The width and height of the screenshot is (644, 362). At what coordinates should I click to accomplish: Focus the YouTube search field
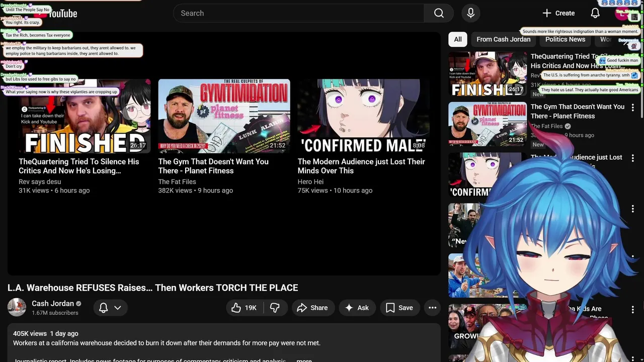pyautogui.click(x=299, y=13)
